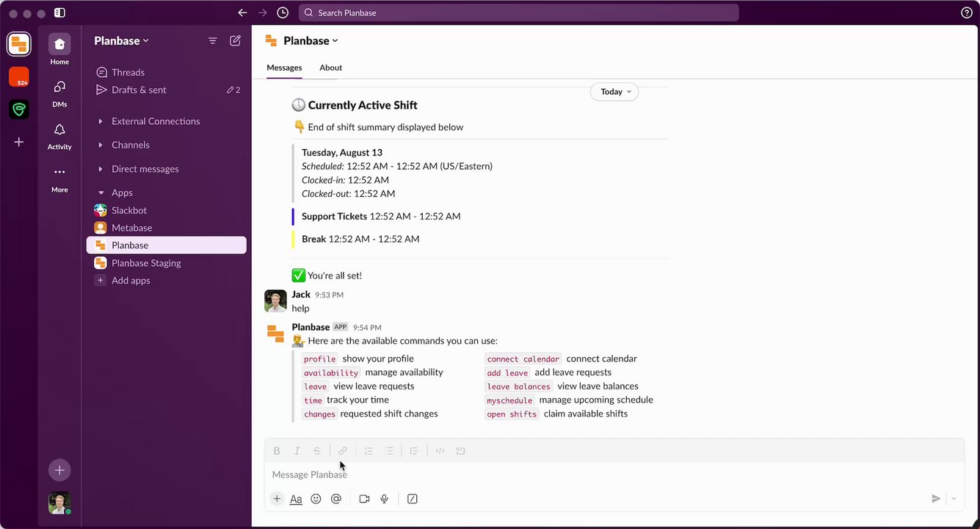Apply italic formatting
This screenshot has height=529, width=980.
point(297,451)
